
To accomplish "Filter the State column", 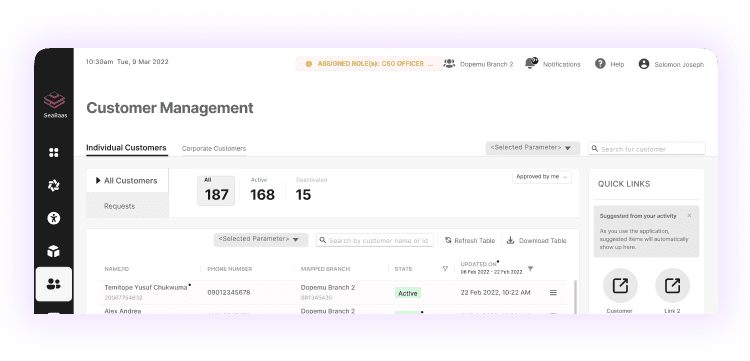I will (x=445, y=269).
